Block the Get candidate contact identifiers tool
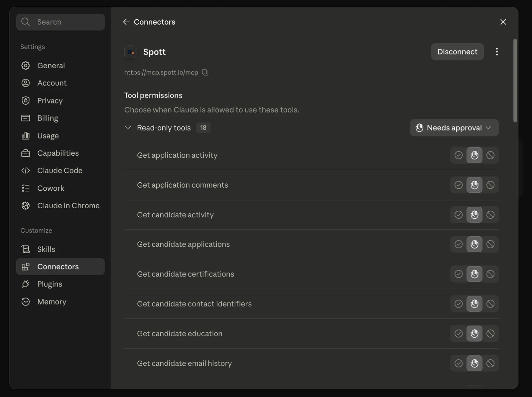 point(490,304)
